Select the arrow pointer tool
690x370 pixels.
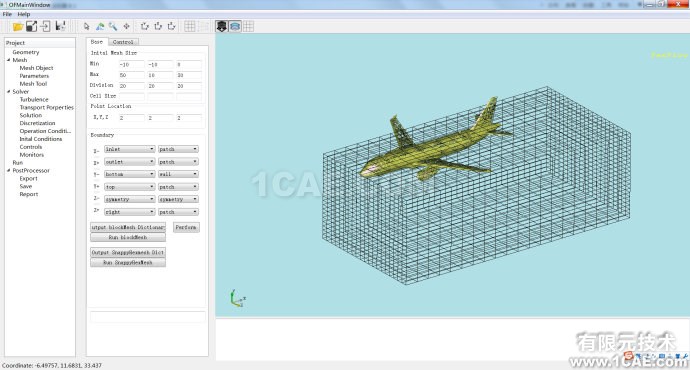[86, 26]
